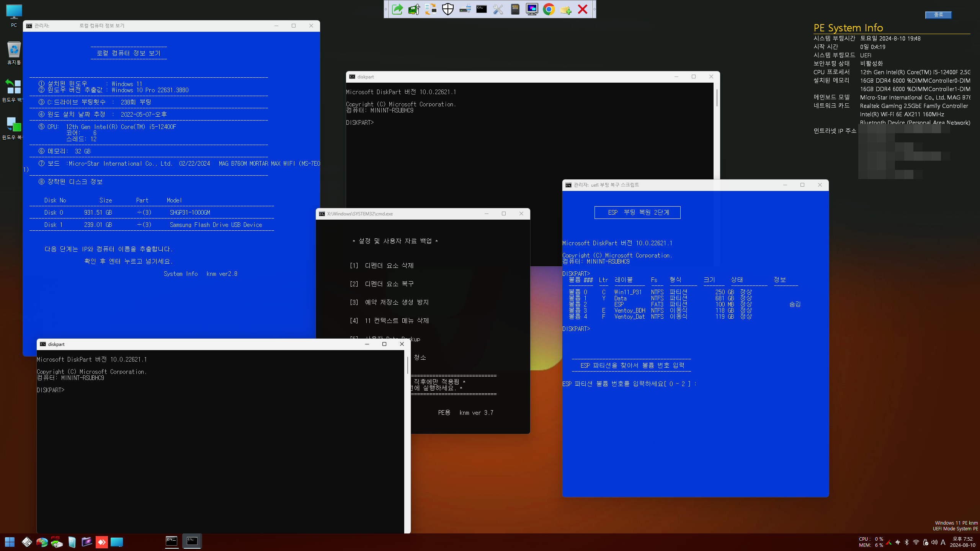Click the 로컬 컴퓨터 정보 보기 window title icon
Image resolution: width=980 pixels, height=551 pixels.
[x=29, y=26]
